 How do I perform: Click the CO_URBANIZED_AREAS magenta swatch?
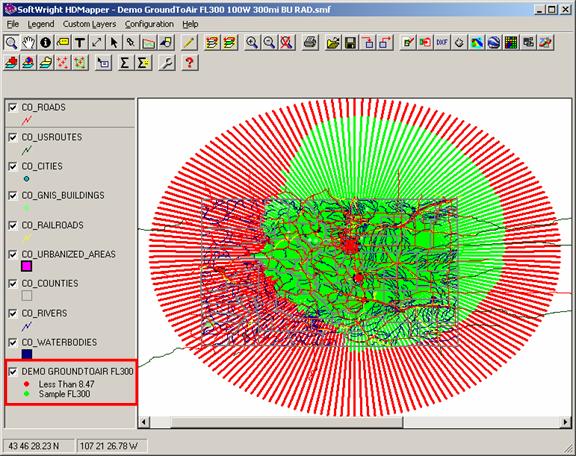[x=26, y=266]
